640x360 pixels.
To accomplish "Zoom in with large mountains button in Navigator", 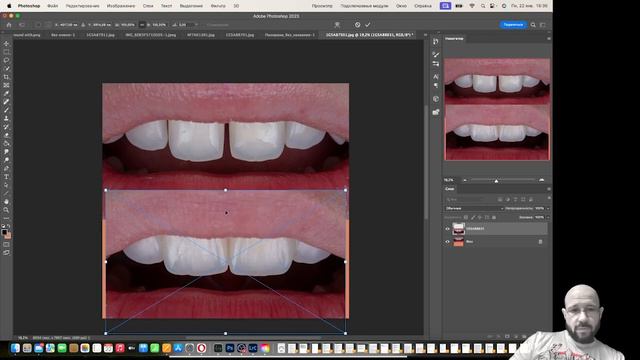I will tap(542, 180).
